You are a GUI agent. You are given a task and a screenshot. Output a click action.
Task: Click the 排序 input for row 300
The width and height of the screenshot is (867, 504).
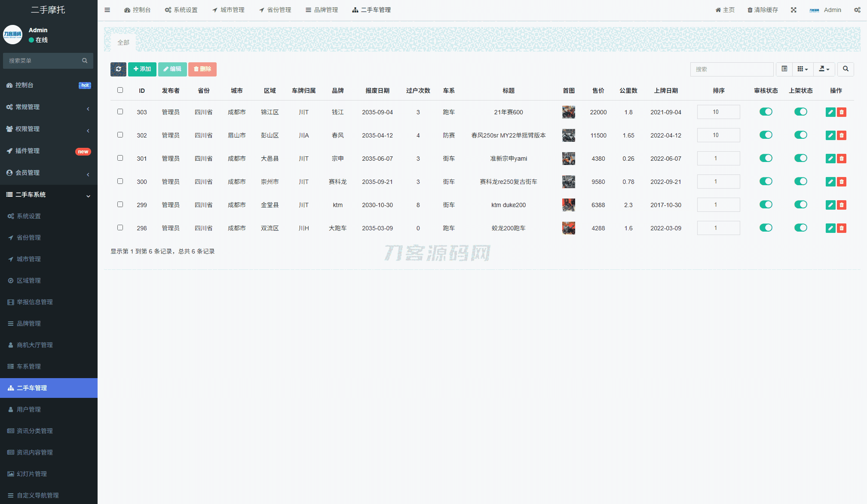tap(718, 182)
